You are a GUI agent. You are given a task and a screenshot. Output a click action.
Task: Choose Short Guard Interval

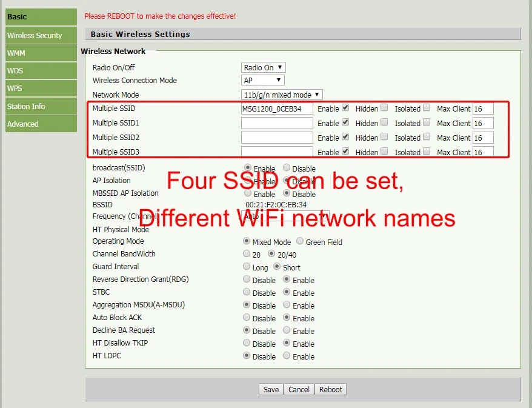pos(277,267)
